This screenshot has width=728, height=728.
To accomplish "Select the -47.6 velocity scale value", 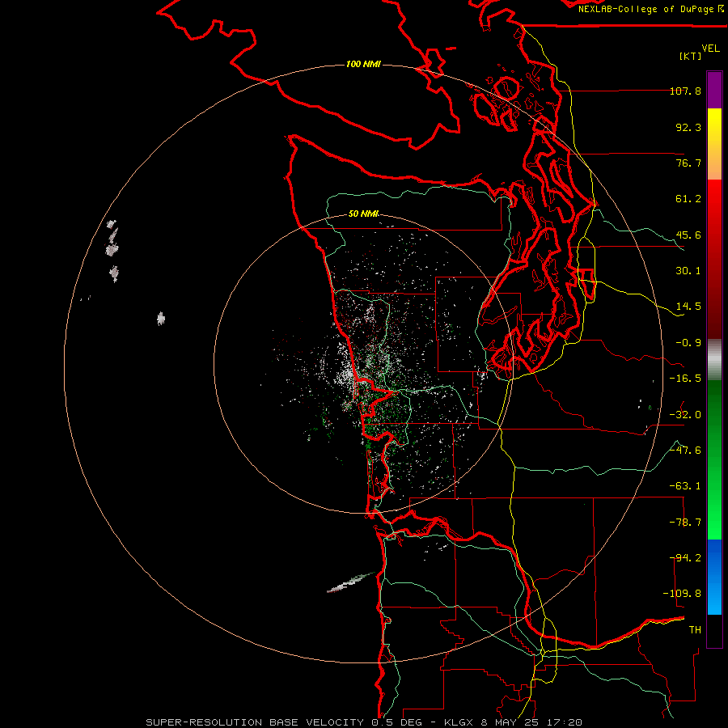I will pyautogui.click(x=685, y=451).
